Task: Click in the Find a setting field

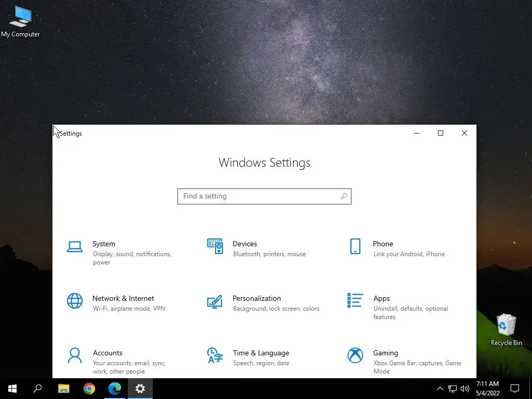Action: tap(264, 196)
